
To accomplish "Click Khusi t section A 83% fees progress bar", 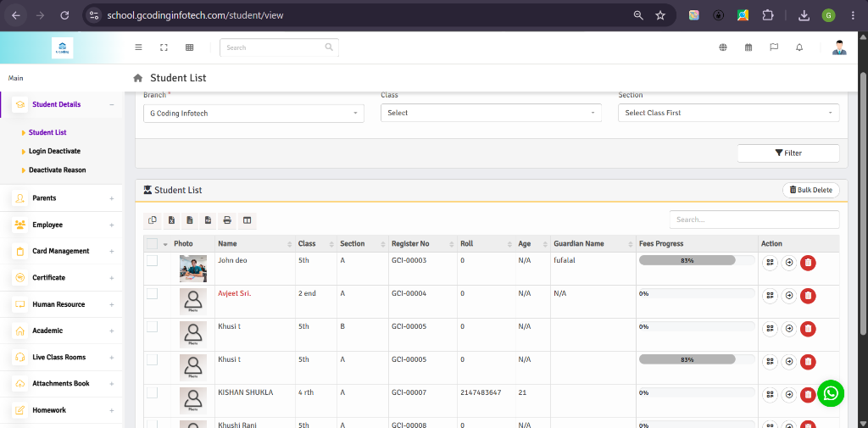I will click(x=697, y=359).
